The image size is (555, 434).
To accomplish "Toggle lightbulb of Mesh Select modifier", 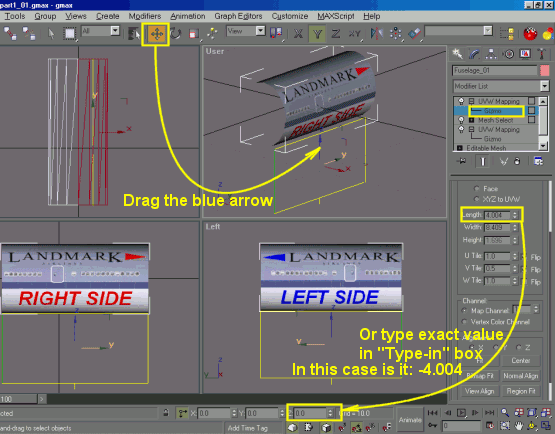I will (x=461, y=120).
